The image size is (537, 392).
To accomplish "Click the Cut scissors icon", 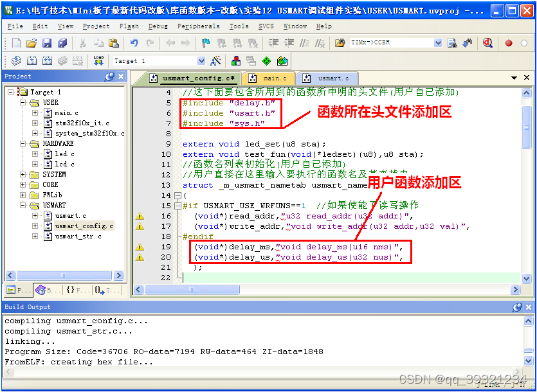I will coord(82,43).
